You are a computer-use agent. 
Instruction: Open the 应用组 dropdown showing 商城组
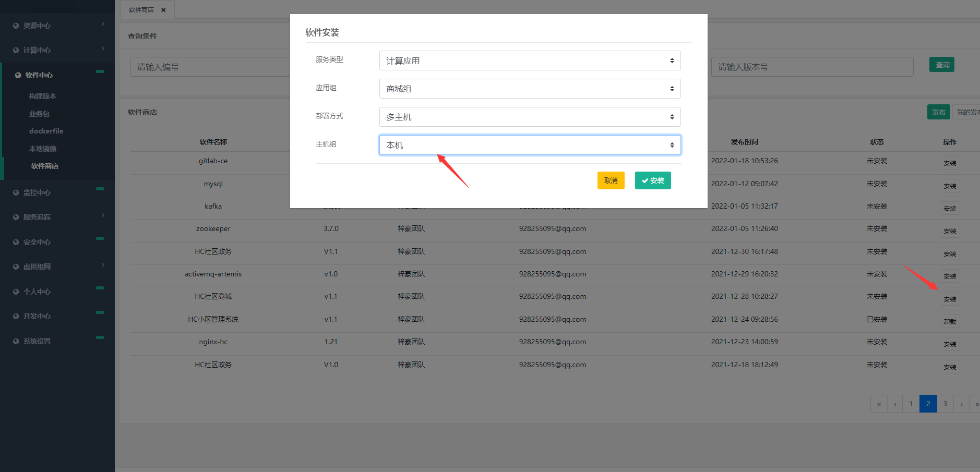[x=530, y=89]
